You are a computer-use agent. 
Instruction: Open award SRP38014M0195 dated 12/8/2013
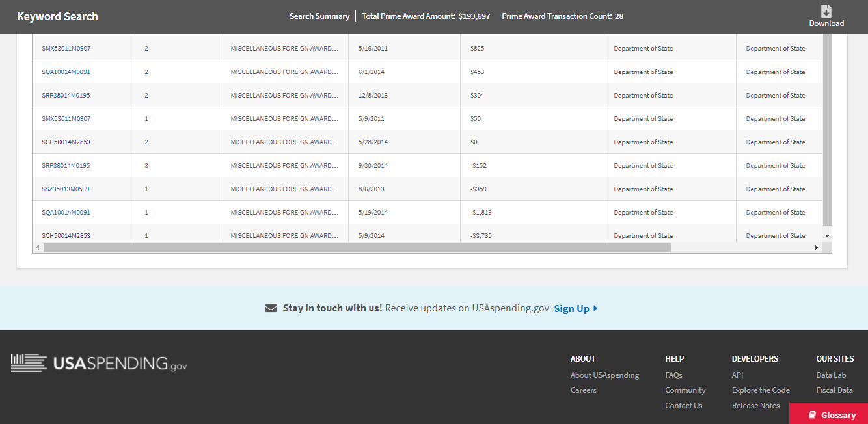(x=66, y=96)
